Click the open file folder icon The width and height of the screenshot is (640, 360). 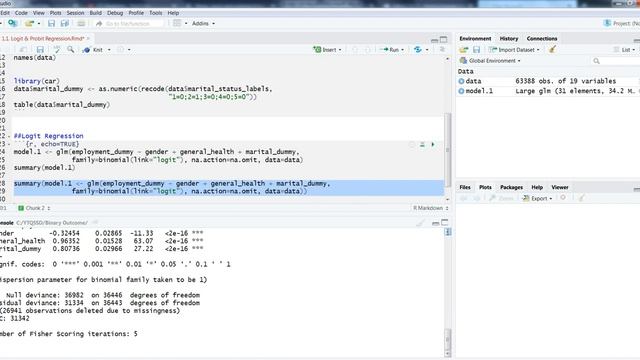coord(29,23)
